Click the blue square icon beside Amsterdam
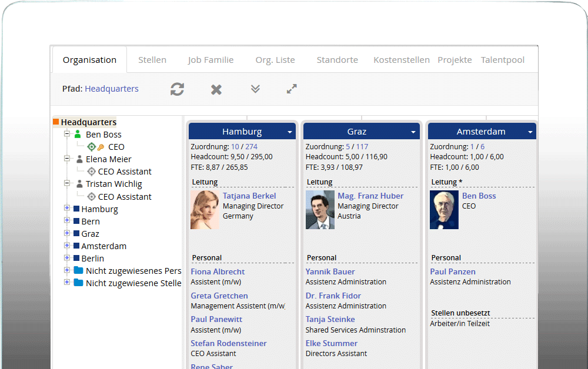Screen dimensions: 588x369 click(x=76, y=246)
